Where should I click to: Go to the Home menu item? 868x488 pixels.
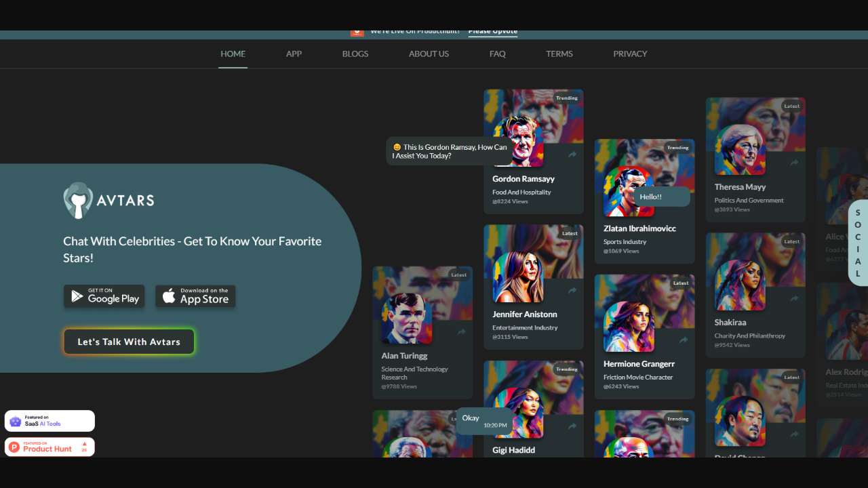click(x=233, y=54)
